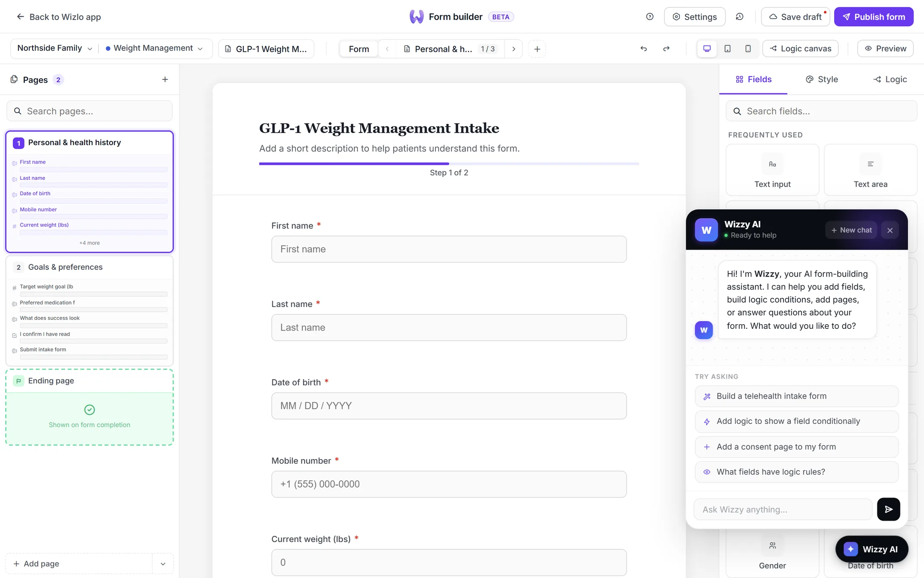The height and width of the screenshot is (578, 924).
Task: Click the Preview button
Action: 885,49
